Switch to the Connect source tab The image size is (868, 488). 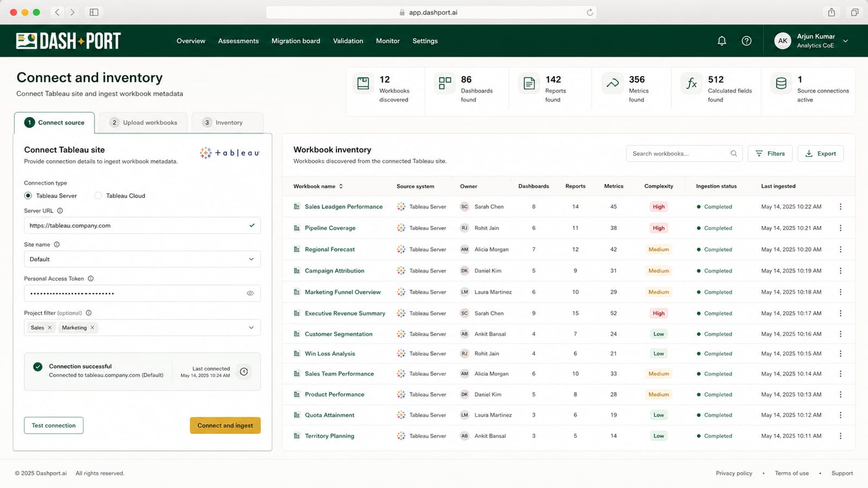pos(54,123)
